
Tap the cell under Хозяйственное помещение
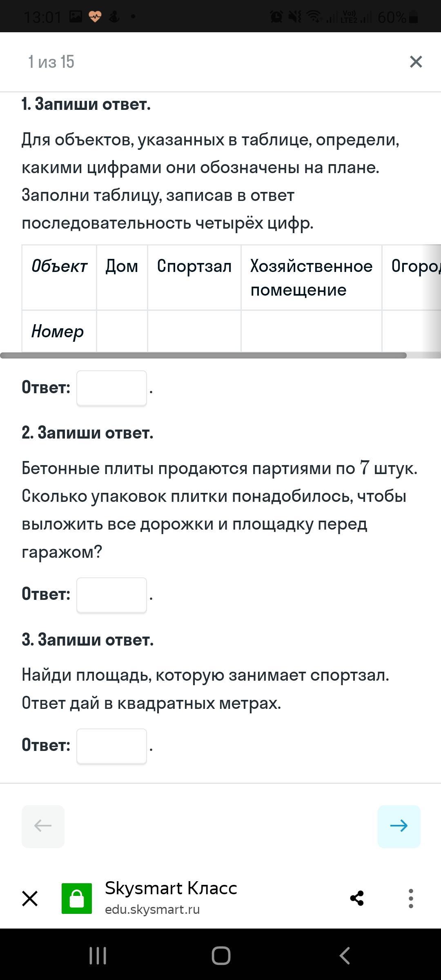pos(311,331)
